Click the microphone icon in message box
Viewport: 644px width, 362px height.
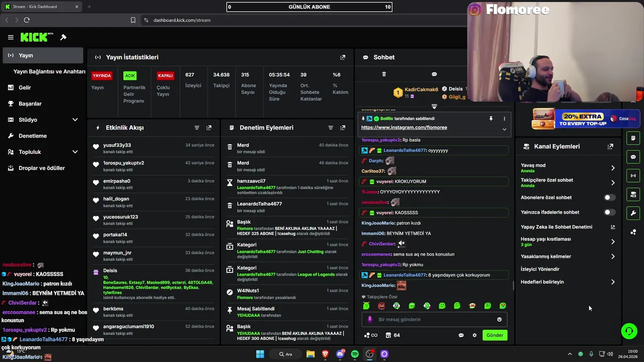tap(370, 319)
